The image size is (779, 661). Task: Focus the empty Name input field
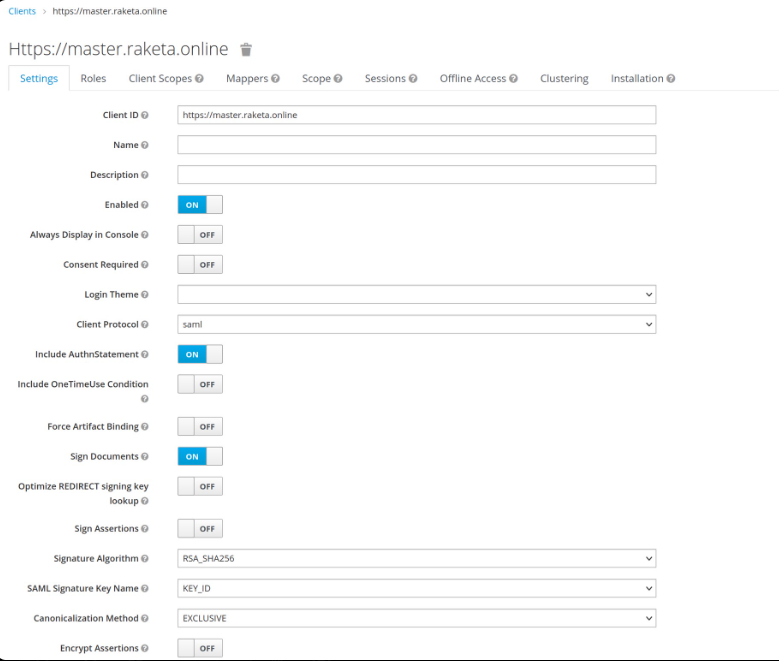(417, 145)
